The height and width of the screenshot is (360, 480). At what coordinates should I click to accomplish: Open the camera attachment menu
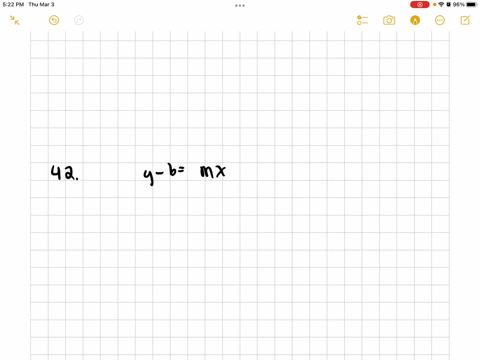(389, 20)
